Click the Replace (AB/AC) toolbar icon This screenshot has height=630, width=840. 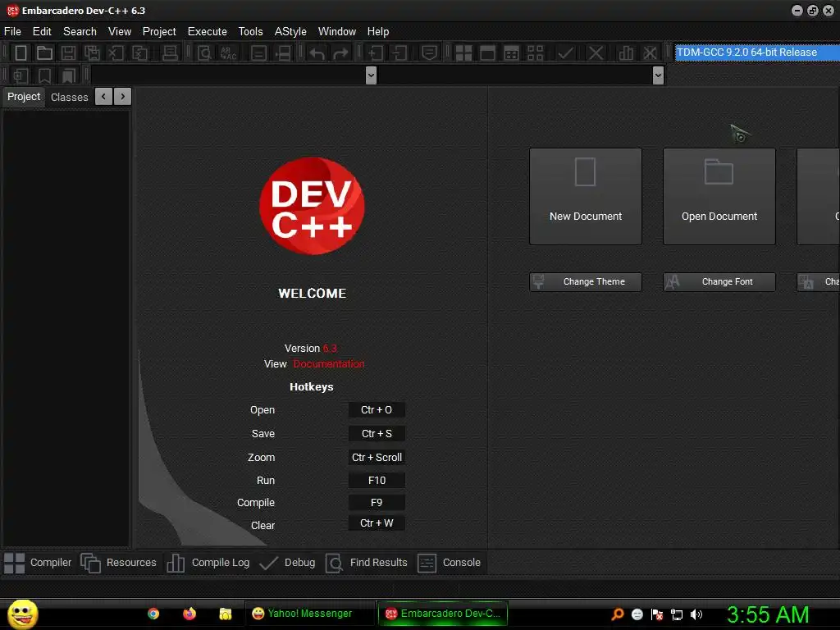click(228, 52)
